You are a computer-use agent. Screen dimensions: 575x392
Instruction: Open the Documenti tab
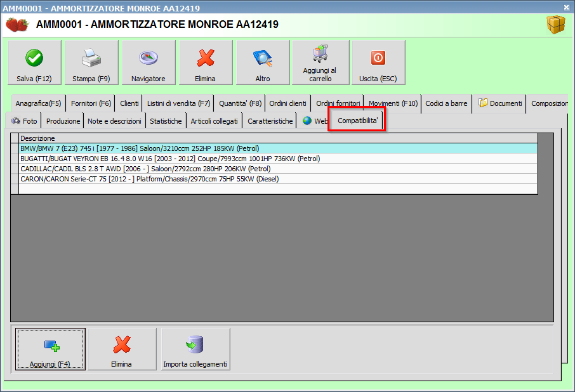point(500,103)
